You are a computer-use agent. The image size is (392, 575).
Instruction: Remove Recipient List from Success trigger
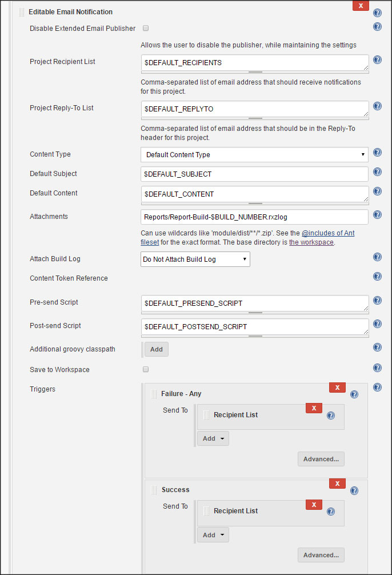(314, 505)
